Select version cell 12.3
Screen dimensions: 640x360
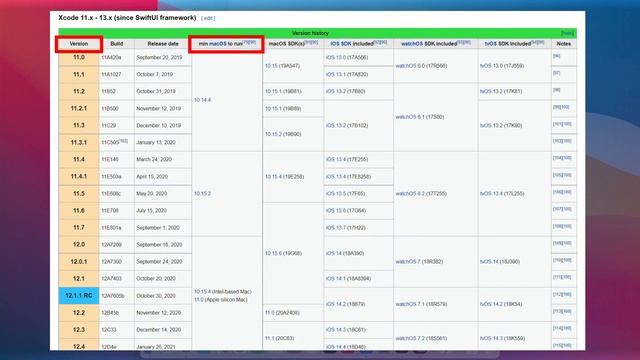click(79, 330)
